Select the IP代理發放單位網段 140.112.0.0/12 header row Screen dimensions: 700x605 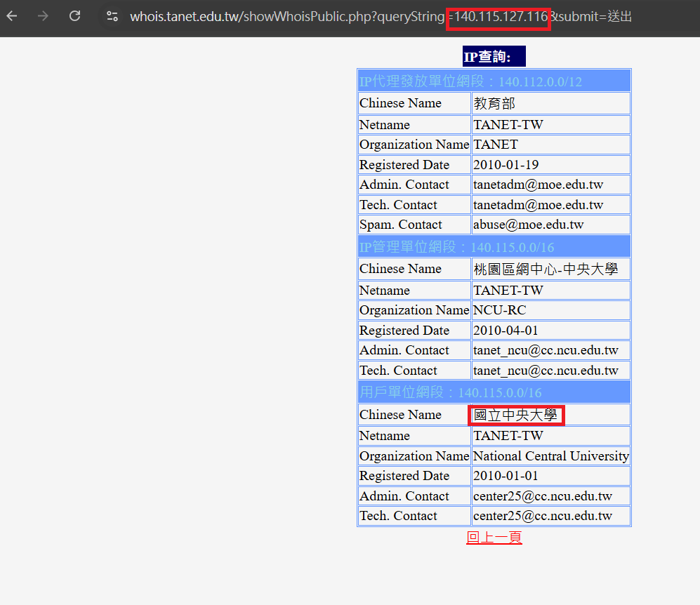[494, 81]
